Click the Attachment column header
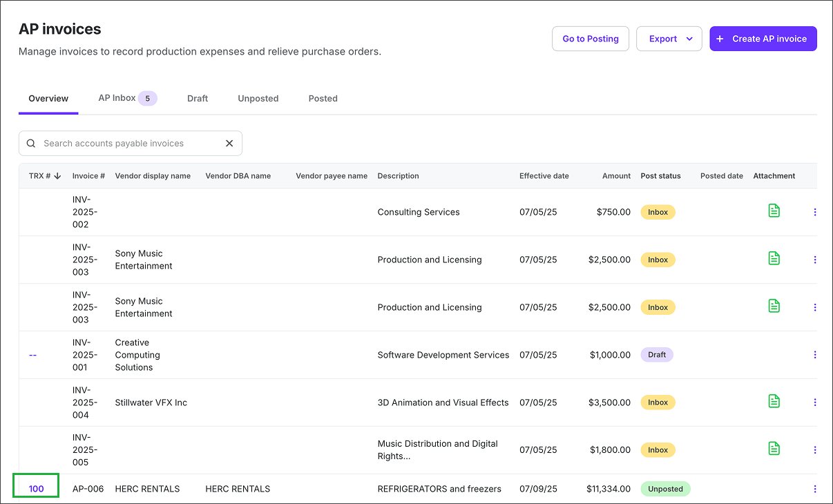 click(x=774, y=176)
